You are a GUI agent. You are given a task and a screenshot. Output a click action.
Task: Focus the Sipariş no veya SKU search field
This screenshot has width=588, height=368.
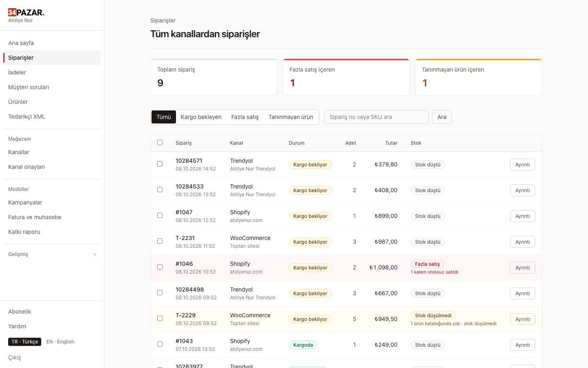pos(376,117)
